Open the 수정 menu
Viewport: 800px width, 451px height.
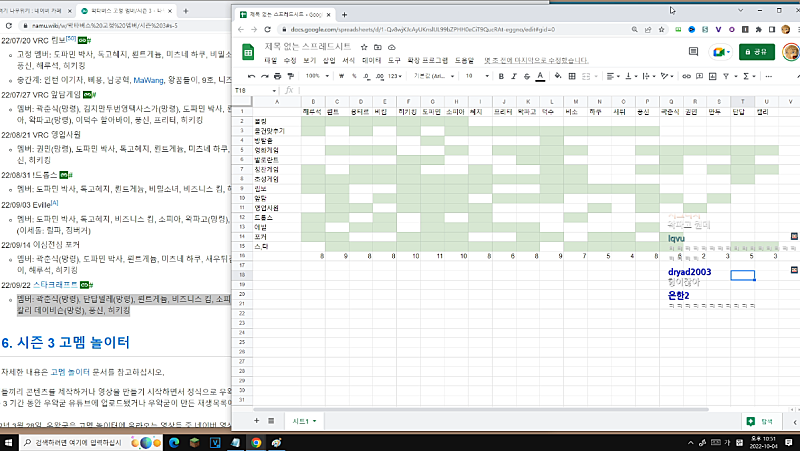(x=290, y=60)
